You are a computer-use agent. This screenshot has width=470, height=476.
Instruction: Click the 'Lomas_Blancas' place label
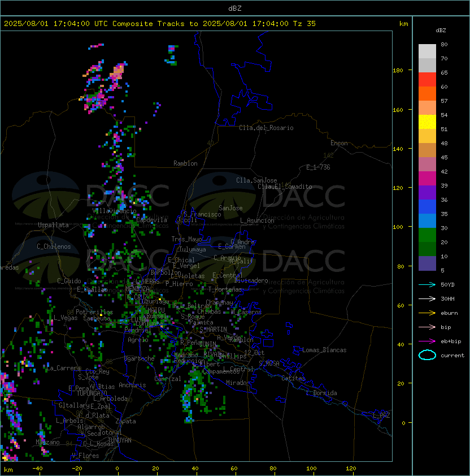click(324, 350)
